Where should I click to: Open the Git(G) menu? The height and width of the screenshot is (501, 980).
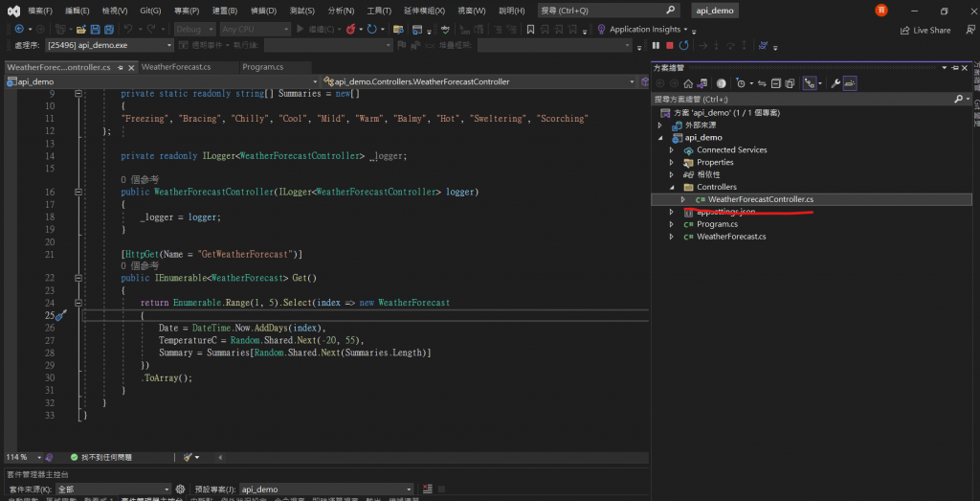[x=150, y=10]
